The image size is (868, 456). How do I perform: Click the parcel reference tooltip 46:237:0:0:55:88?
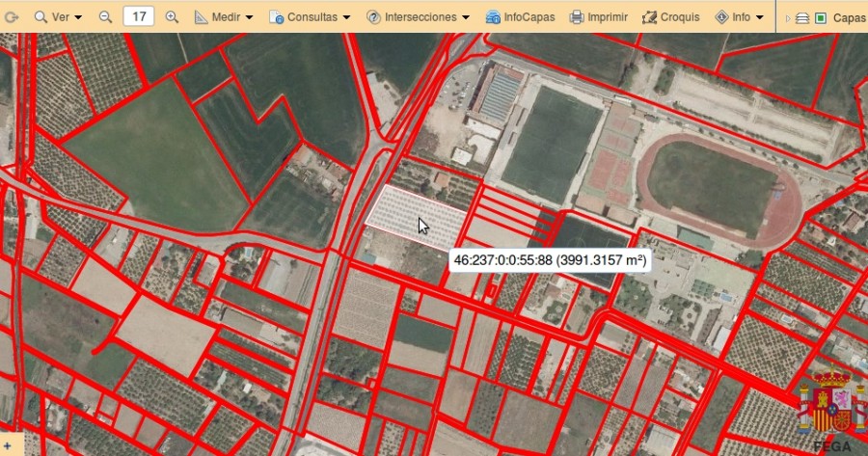pos(550,260)
